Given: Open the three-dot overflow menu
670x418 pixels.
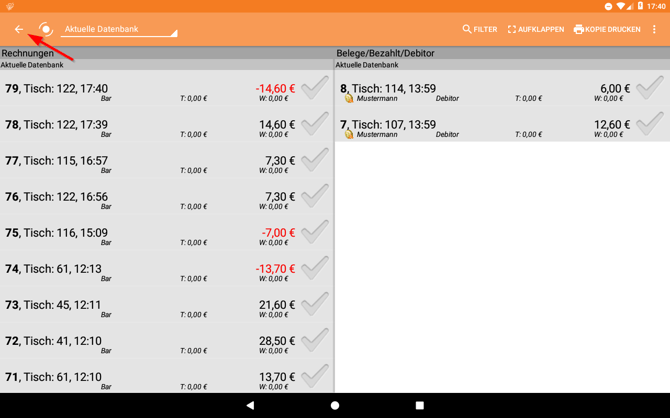Looking at the screenshot, I should point(655,30).
